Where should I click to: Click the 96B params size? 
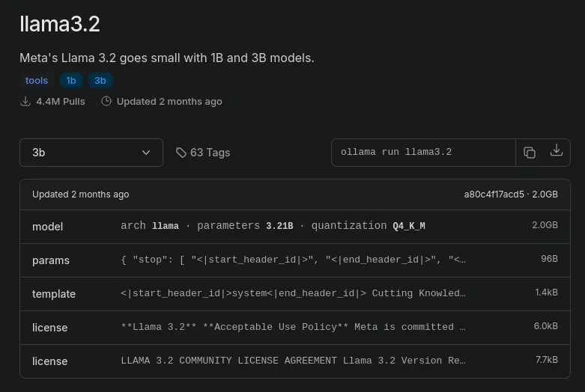tap(550, 259)
